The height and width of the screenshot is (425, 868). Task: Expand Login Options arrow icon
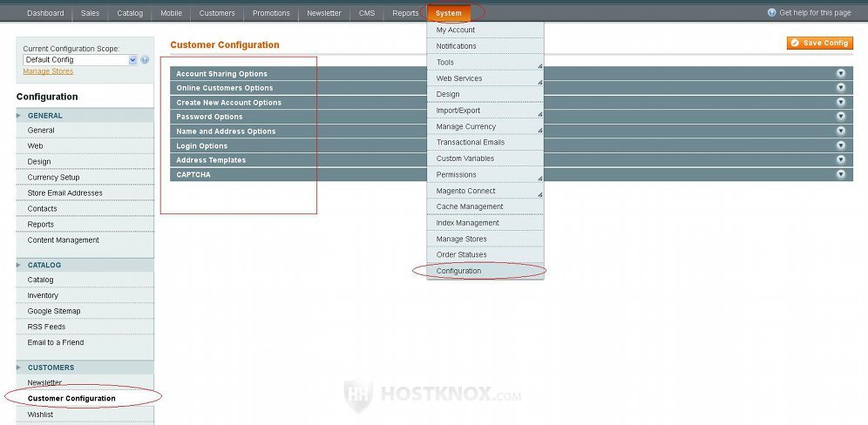[x=841, y=145]
